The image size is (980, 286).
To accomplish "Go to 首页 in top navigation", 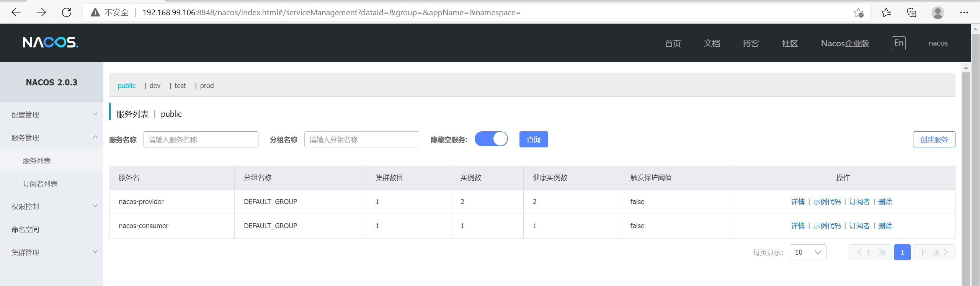I will 673,43.
